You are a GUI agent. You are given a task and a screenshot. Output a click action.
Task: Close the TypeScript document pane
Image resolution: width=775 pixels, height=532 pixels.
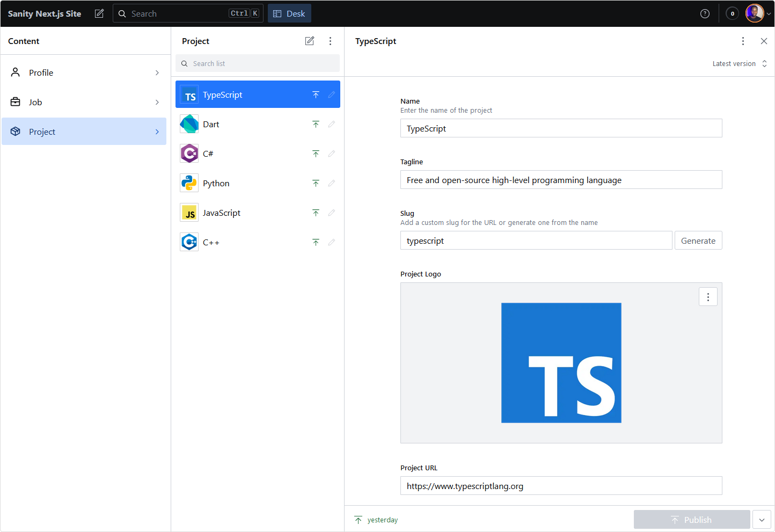[x=764, y=41]
